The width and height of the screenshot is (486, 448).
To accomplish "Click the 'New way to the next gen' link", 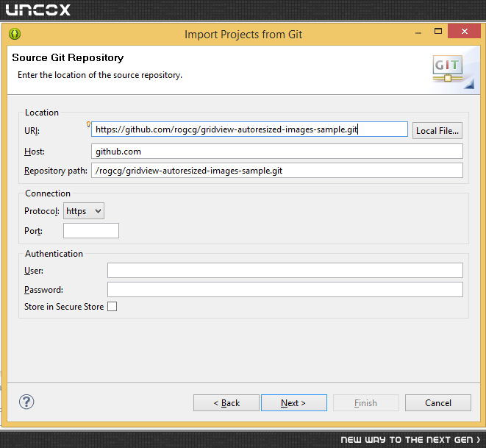I will point(410,440).
